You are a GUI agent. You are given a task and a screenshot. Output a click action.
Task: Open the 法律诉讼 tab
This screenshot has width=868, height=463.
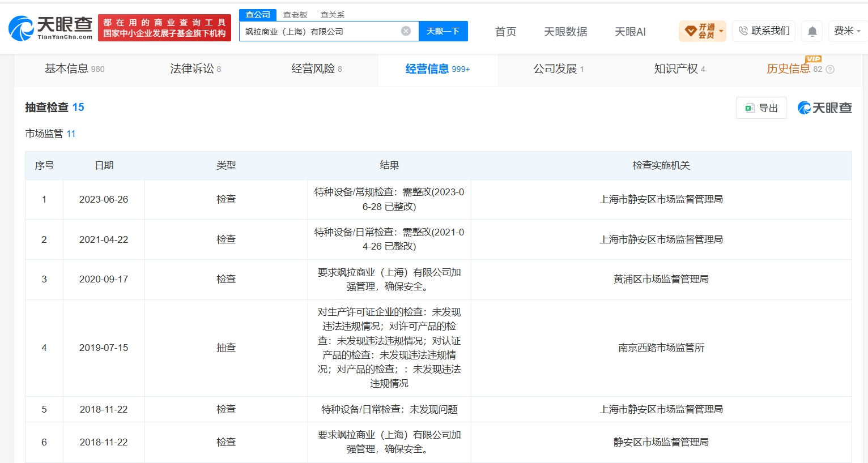point(195,69)
